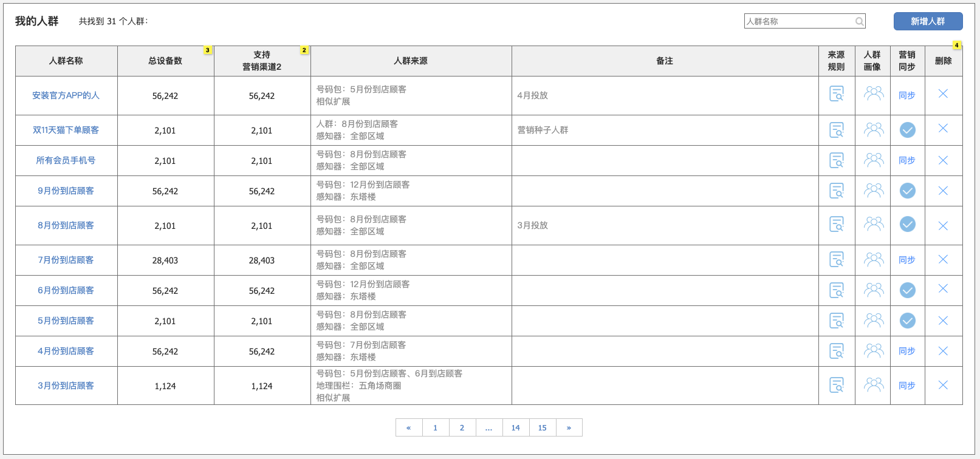Select 28,403 total devices value
The width and height of the screenshot is (980, 459).
point(165,260)
